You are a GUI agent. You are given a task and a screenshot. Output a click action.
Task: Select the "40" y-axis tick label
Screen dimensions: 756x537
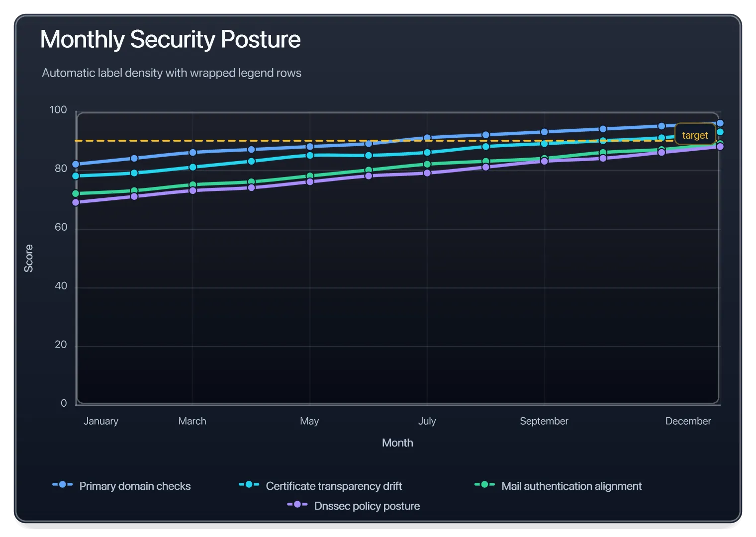click(x=61, y=286)
